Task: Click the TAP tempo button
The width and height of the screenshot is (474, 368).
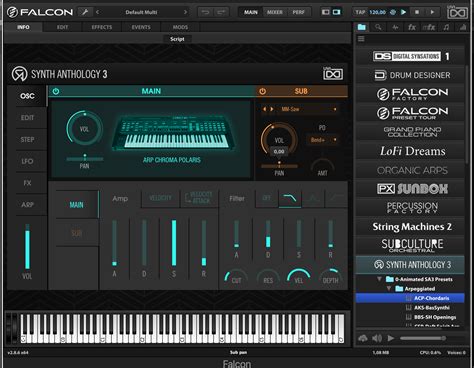Action: click(x=360, y=12)
